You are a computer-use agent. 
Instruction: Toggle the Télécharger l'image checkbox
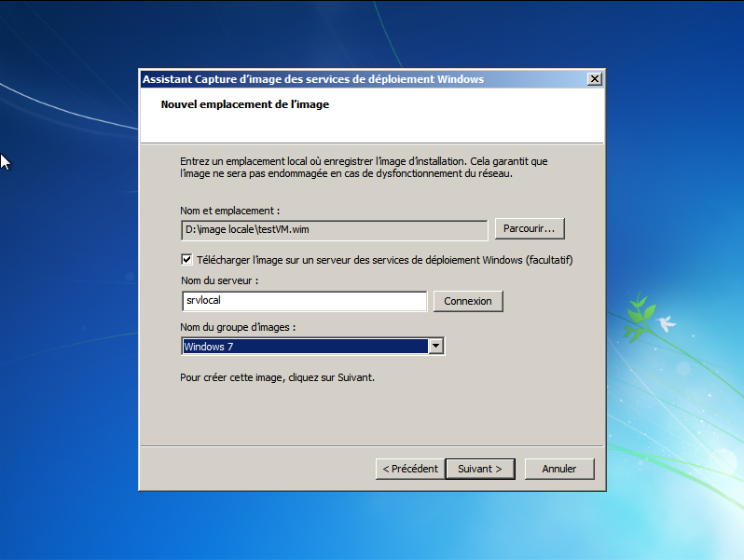pos(186,260)
